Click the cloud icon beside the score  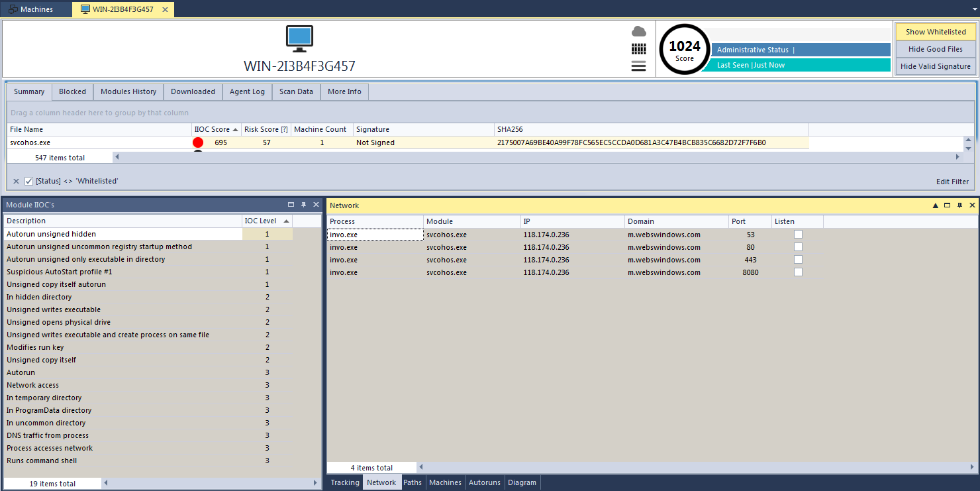coord(638,31)
